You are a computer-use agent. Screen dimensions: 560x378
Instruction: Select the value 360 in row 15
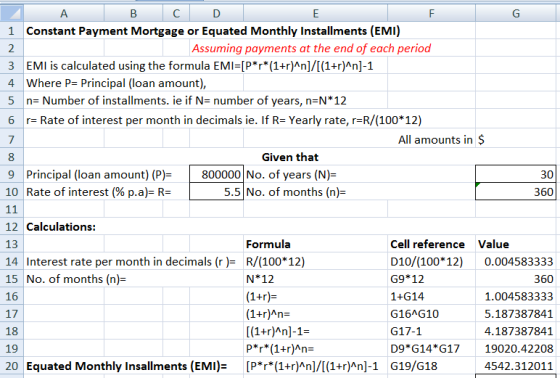516,279
